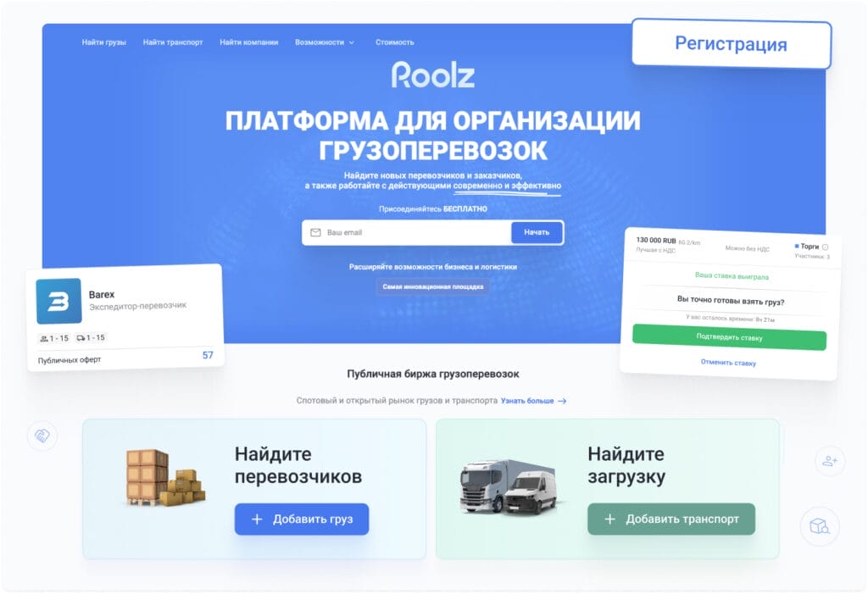Select the add-contact person icon on the right
868x594 pixels.
828,460
